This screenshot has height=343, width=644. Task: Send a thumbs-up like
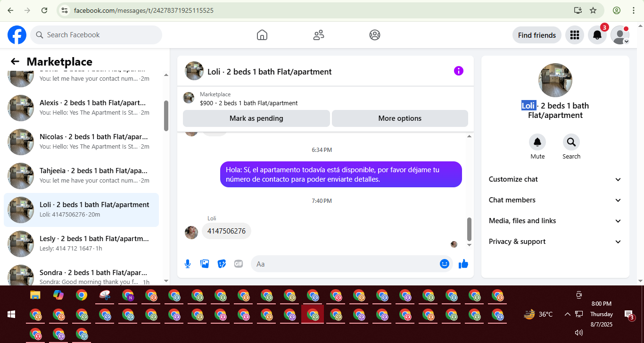(463, 264)
